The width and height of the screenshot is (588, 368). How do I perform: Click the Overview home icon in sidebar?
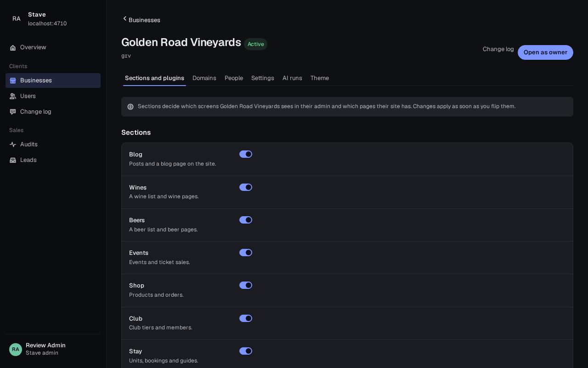coord(13,47)
